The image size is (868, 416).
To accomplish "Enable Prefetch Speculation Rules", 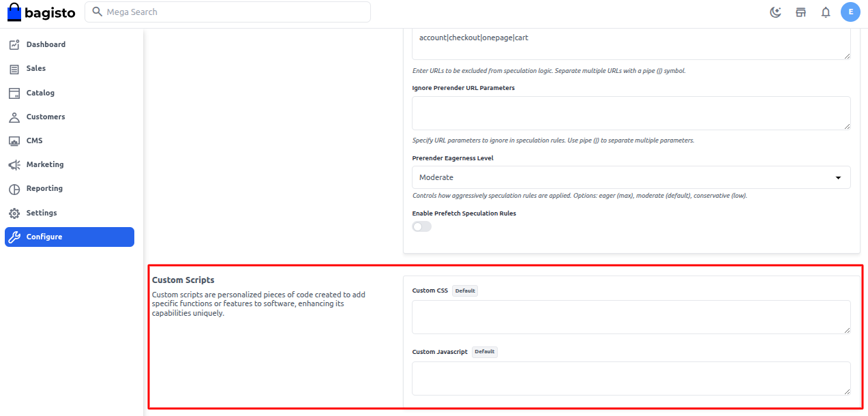I will click(x=421, y=226).
